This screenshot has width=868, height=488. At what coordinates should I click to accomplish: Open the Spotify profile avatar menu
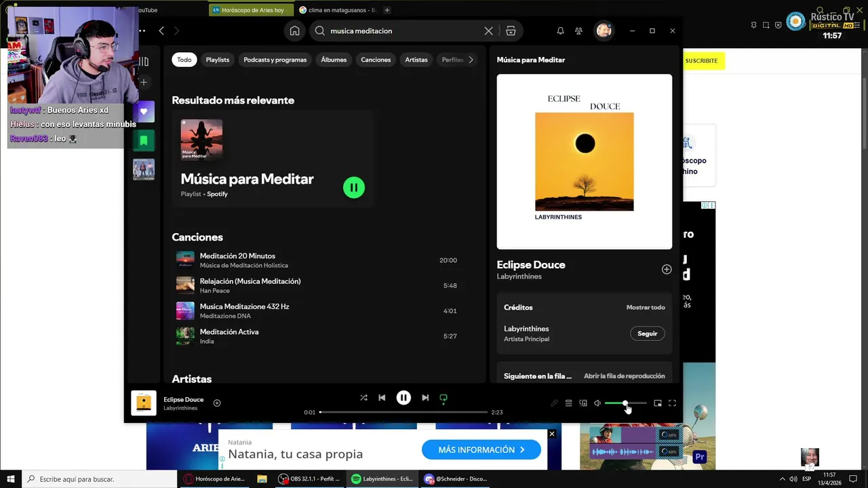(x=604, y=30)
